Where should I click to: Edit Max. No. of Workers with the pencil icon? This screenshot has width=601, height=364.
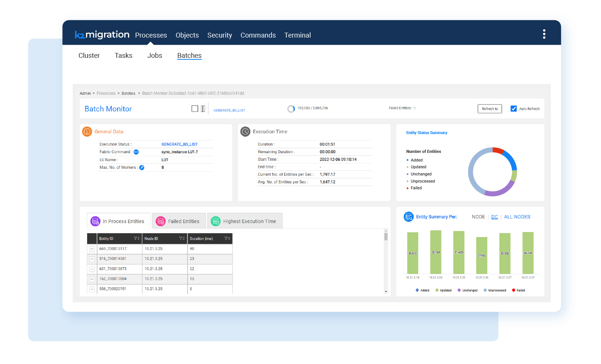[x=142, y=168]
